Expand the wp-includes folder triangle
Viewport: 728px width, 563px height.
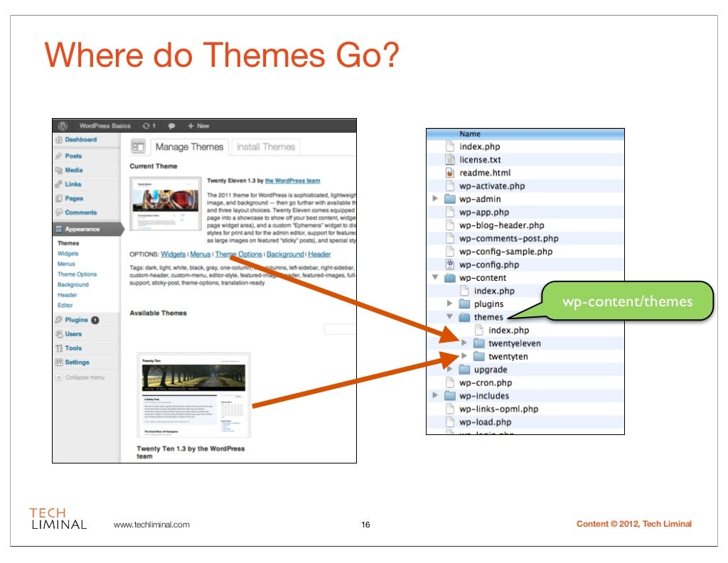click(x=435, y=395)
